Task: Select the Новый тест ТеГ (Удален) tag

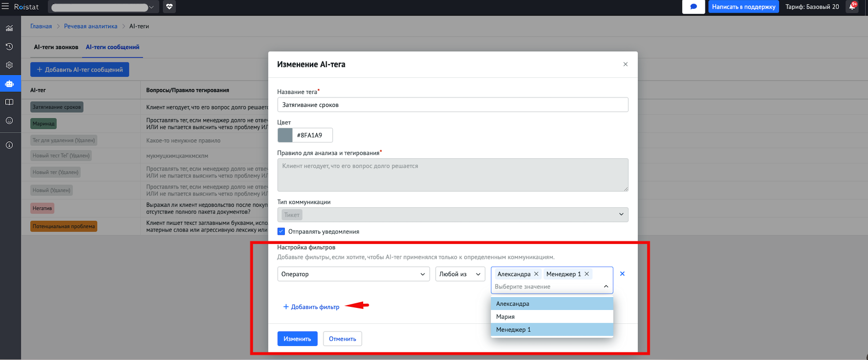Action: tap(61, 155)
